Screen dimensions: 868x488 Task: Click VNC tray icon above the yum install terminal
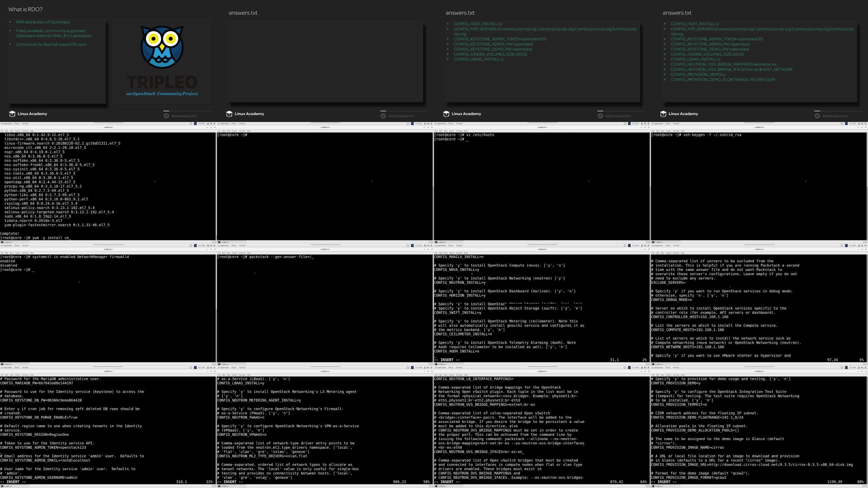click(x=195, y=124)
